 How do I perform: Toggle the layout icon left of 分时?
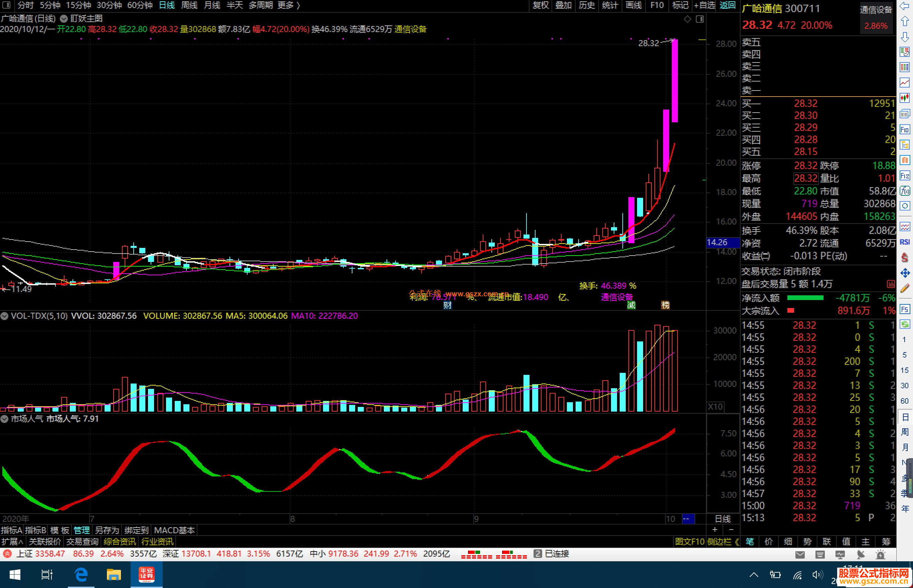click(6, 5)
